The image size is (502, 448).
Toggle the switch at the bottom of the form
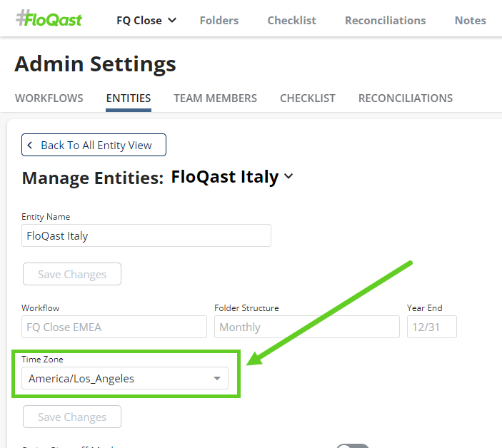point(353,445)
